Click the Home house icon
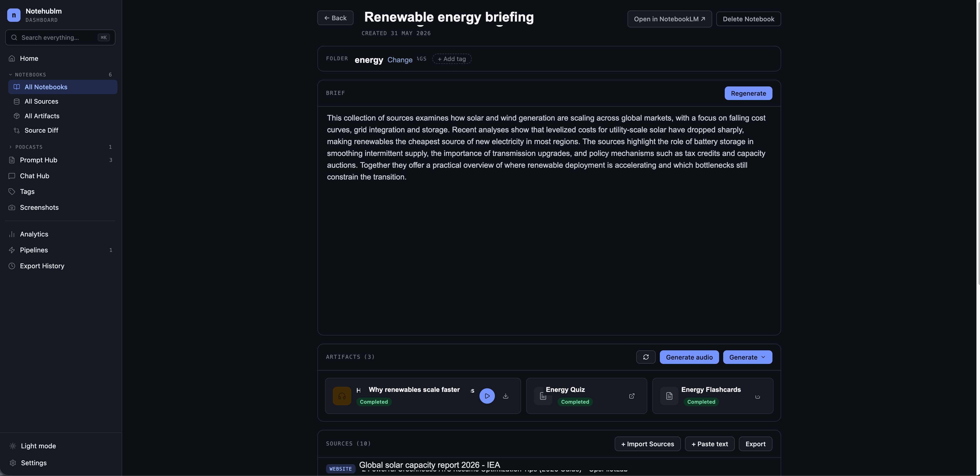The height and width of the screenshot is (476, 980). coord(12,58)
